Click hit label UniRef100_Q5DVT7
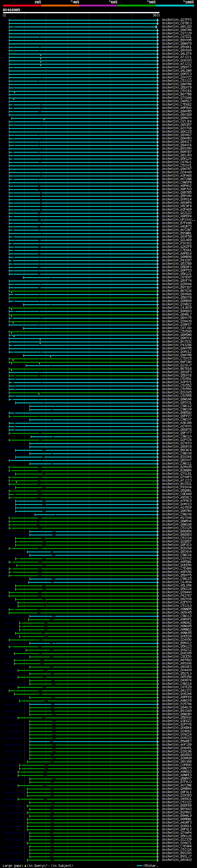 click(177, 67)
